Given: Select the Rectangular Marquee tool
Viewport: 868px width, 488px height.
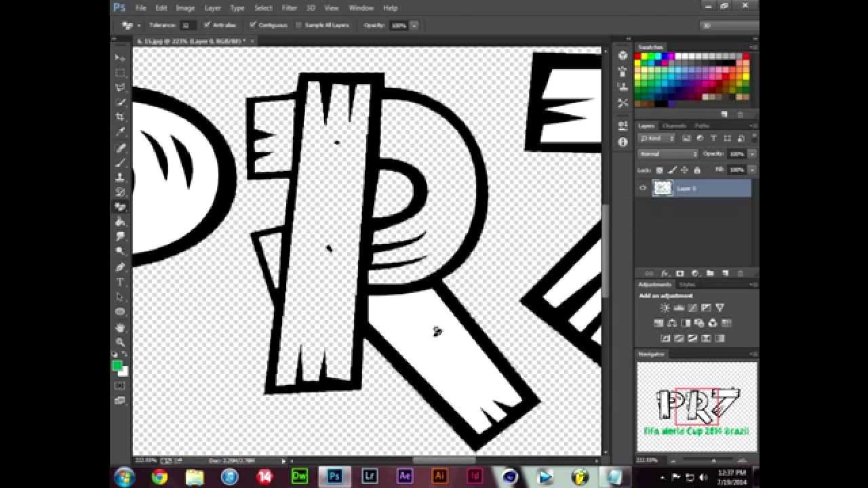Looking at the screenshot, I should pyautogui.click(x=120, y=73).
